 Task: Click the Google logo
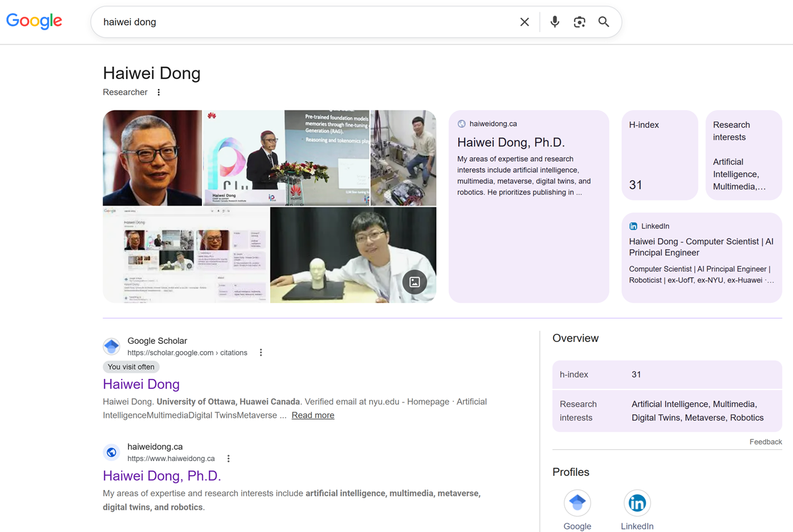(34, 21)
